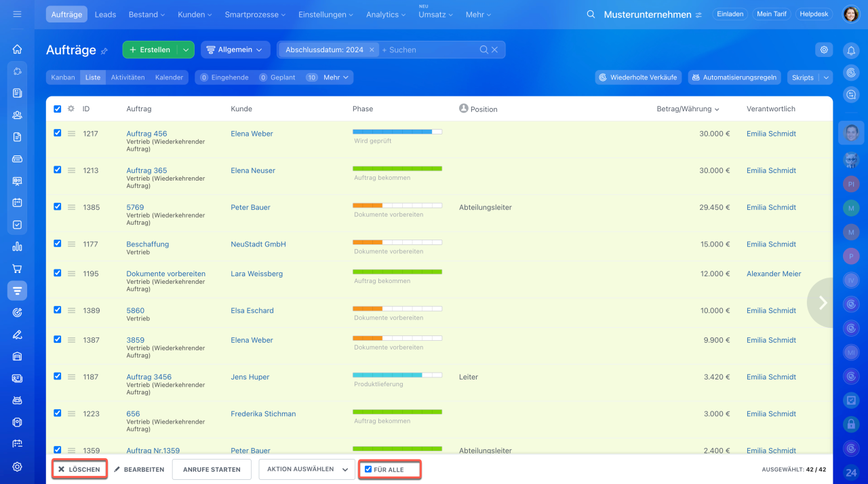Open the Skripts dropdown arrow
The height and width of the screenshot is (484, 868).
(x=825, y=77)
